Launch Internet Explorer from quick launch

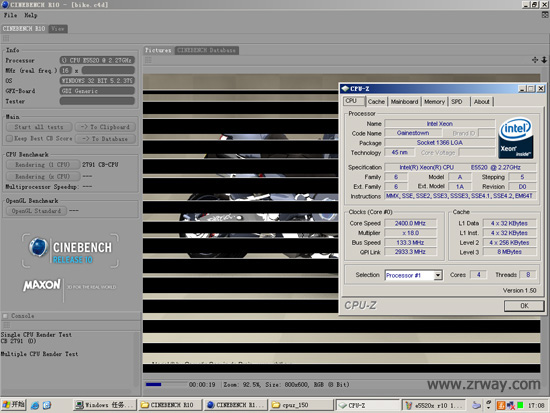(x=35, y=405)
